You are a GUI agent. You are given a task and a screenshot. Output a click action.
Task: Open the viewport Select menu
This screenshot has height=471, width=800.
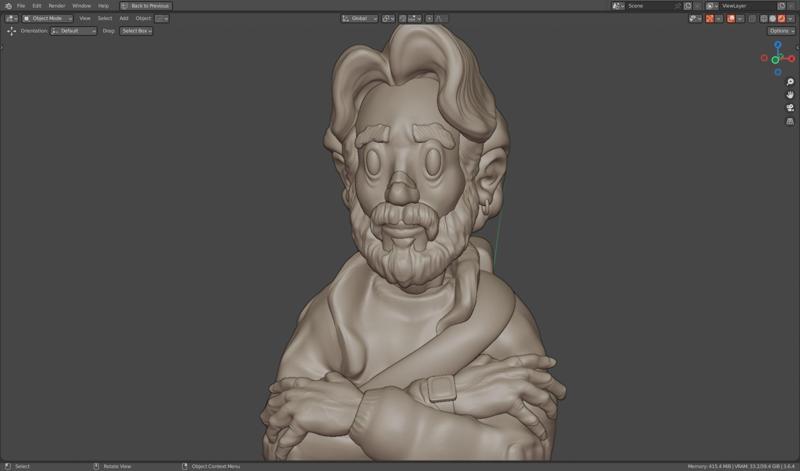pos(105,18)
